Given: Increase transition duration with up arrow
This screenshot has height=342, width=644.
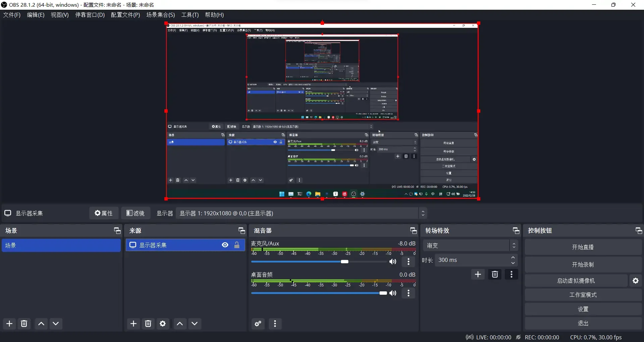Looking at the screenshot, I should 513,258.
